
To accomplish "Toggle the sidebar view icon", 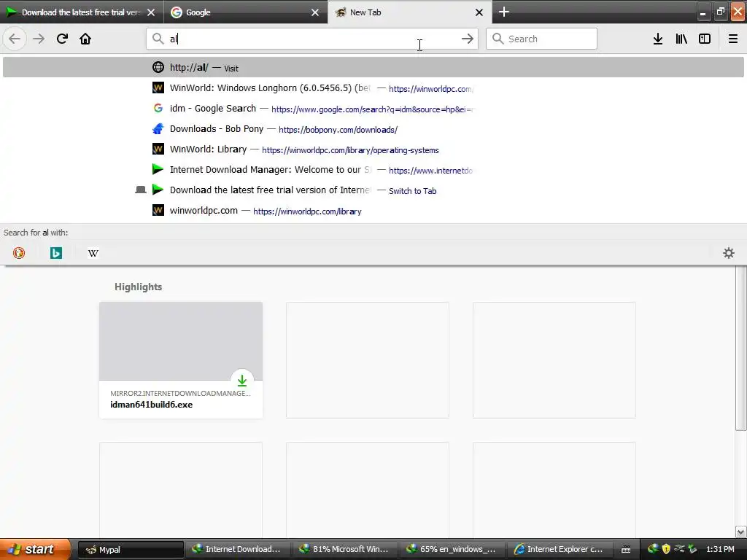I will coord(705,39).
